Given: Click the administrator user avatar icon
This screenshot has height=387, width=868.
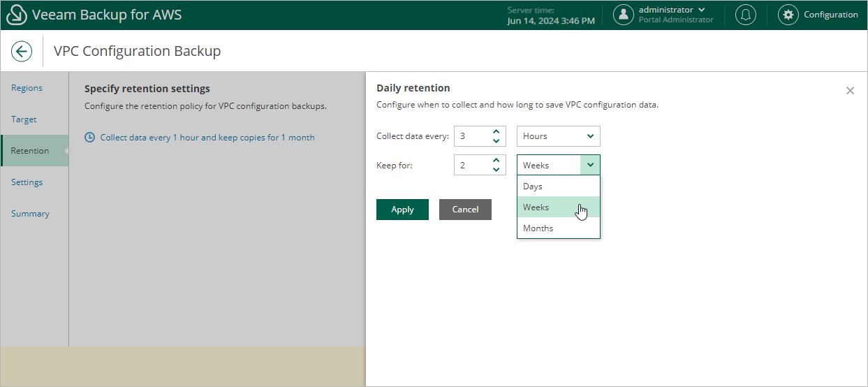Looking at the screenshot, I should [624, 15].
